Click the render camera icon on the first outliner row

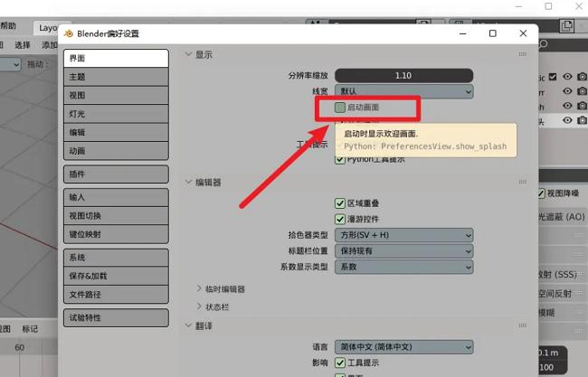pos(581,77)
